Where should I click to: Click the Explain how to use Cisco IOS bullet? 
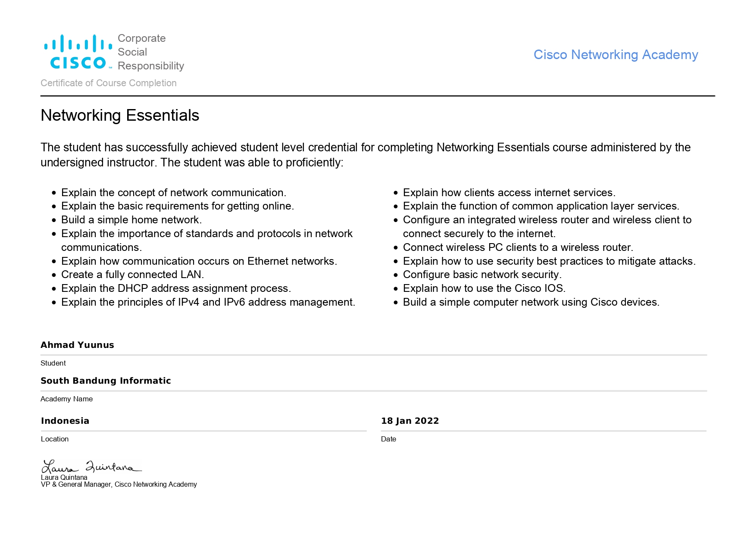(x=484, y=288)
